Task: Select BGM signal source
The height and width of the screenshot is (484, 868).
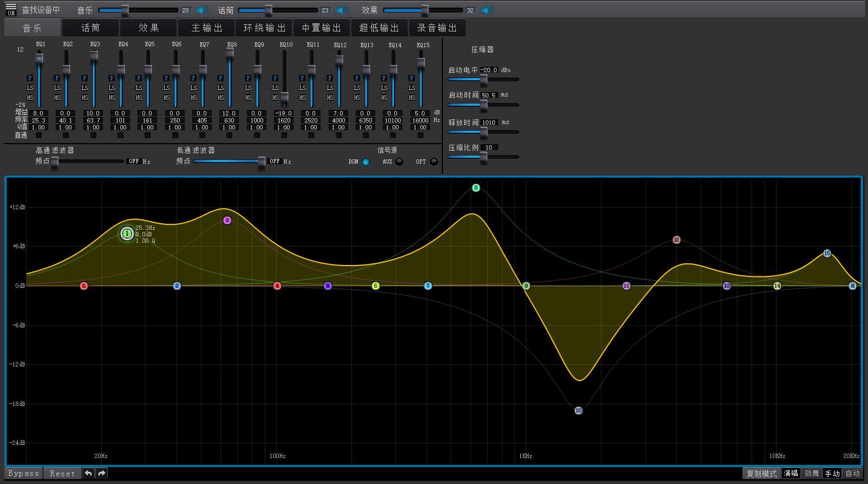Action: pyautogui.click(x=366, y=162)
